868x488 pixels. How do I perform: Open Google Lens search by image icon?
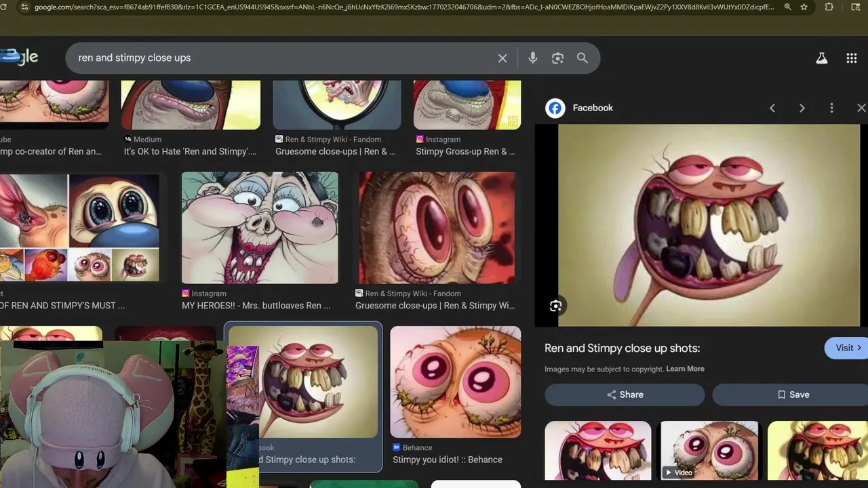tap(557, 58)
